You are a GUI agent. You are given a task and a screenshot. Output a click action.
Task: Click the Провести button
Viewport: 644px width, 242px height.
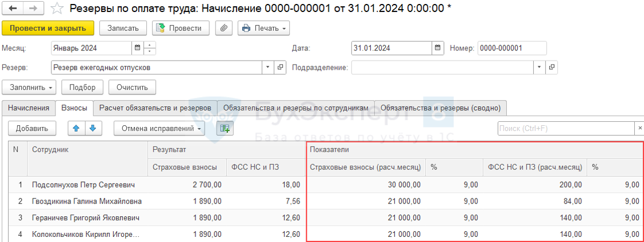181,29
